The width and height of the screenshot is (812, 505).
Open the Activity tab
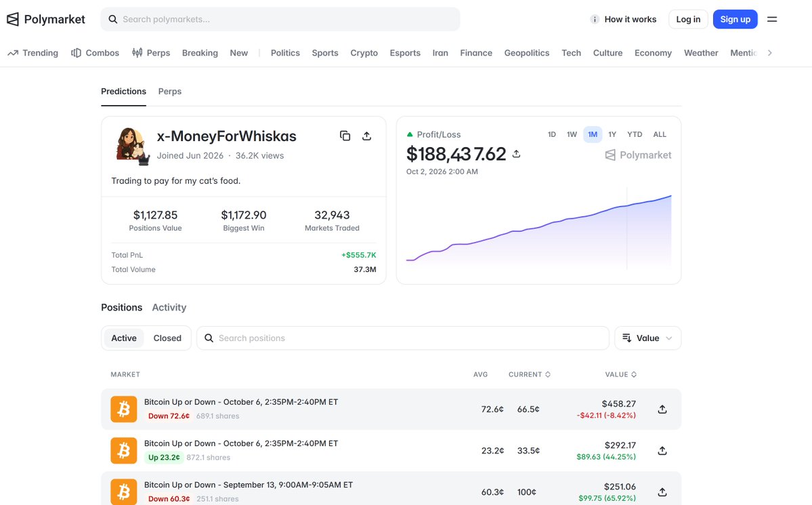click(x=169, y=308)
